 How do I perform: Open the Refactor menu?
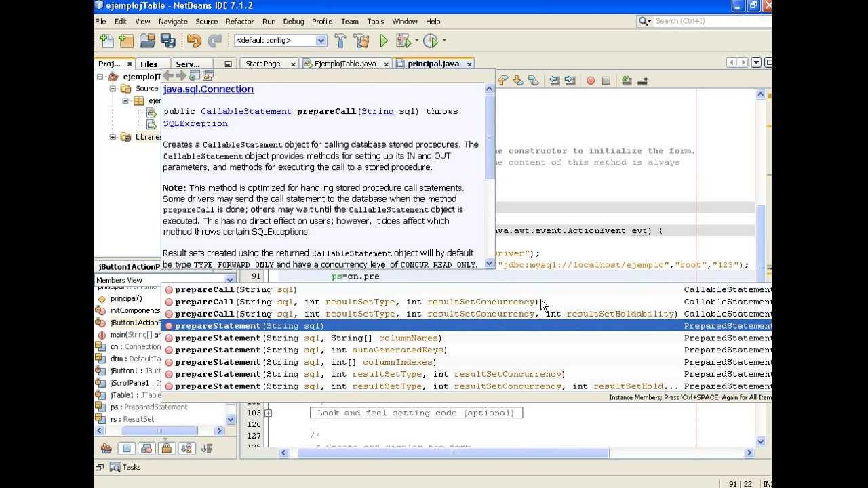coord(239,22)
